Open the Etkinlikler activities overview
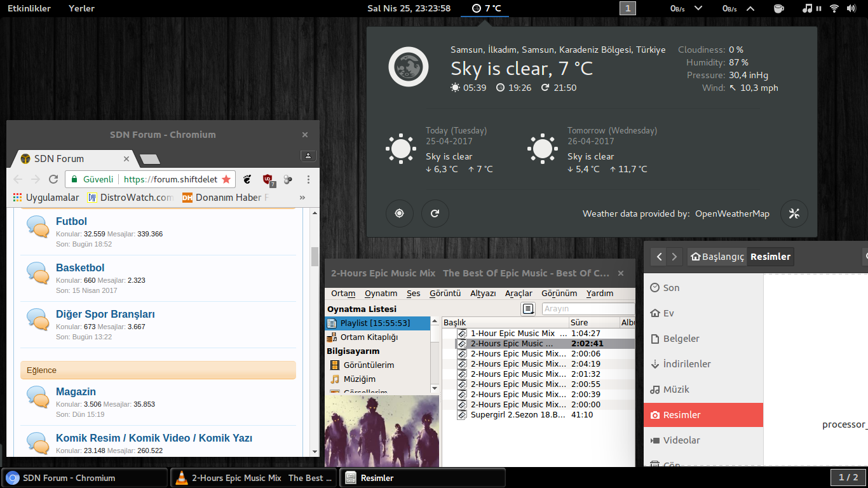 click(29, 8)
